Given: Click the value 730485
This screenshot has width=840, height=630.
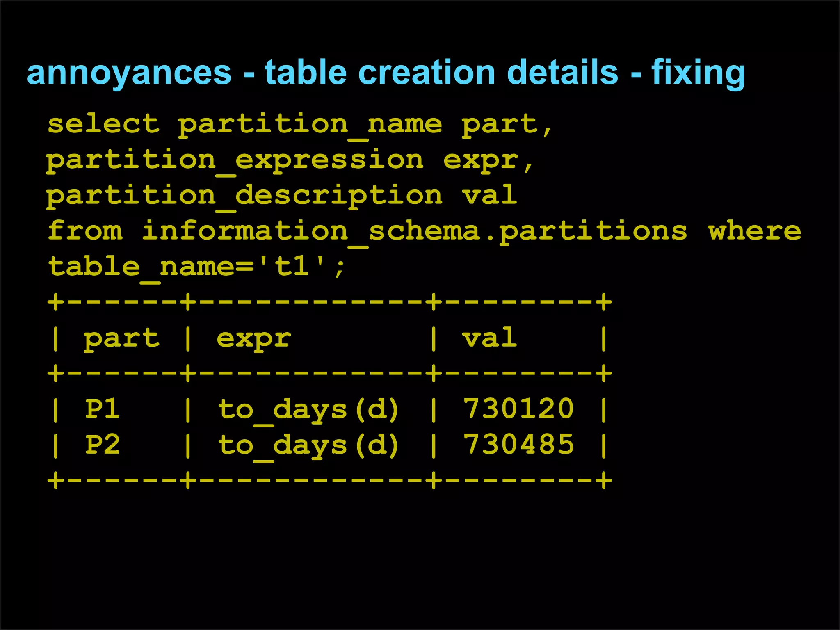Looking at the screenshot, I should [x=518, y=445].
